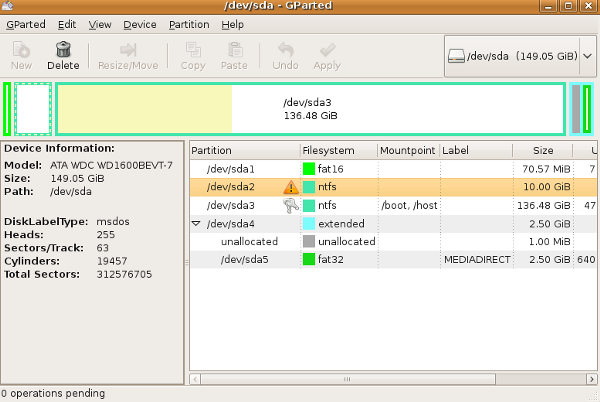Viewport: 600px width, 402px height.
Task: Click the fat32 green color swatch
Action: tap(309, 259)
